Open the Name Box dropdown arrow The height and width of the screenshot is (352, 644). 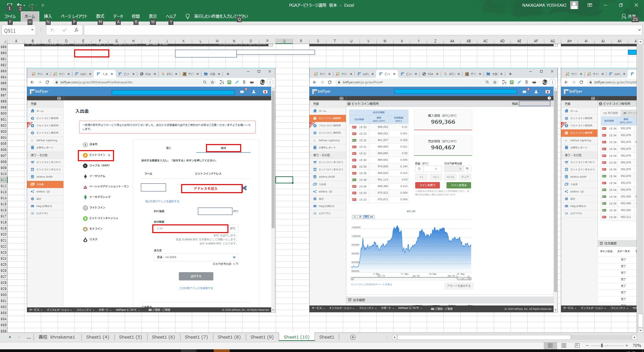pos(32,30)
